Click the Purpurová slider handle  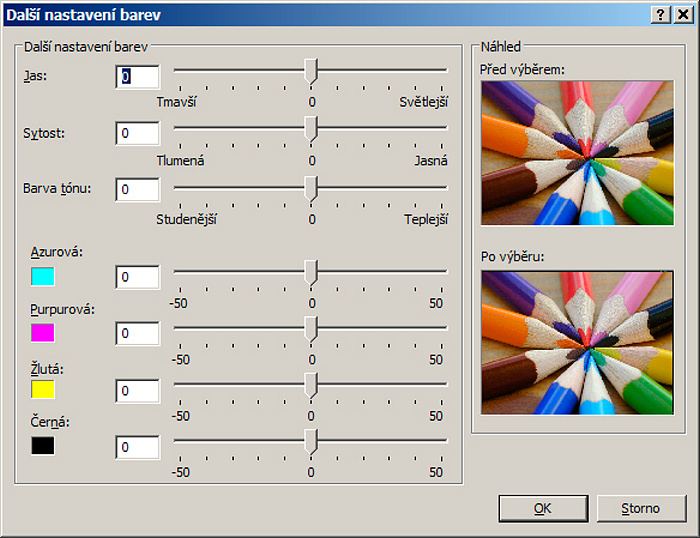tap(311, 328)
